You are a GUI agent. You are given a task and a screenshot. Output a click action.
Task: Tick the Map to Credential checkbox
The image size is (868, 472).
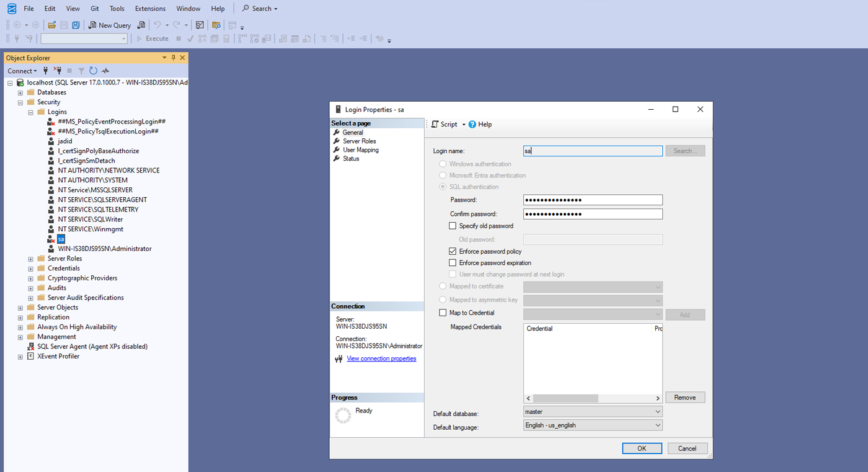443,313
